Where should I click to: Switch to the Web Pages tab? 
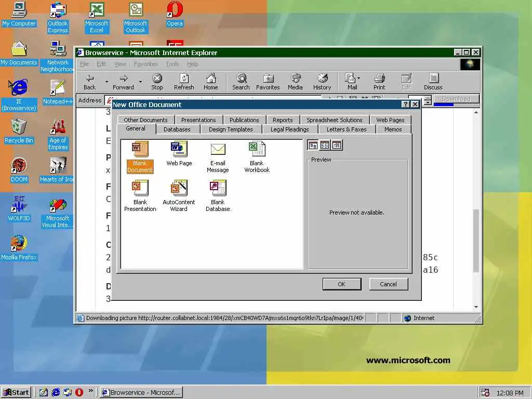click(x=390, y=120)
